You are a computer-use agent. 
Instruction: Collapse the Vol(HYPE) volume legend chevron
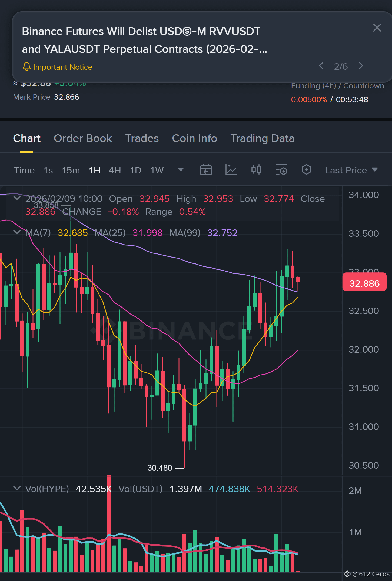pyautogui.click(x=17, y=488)
